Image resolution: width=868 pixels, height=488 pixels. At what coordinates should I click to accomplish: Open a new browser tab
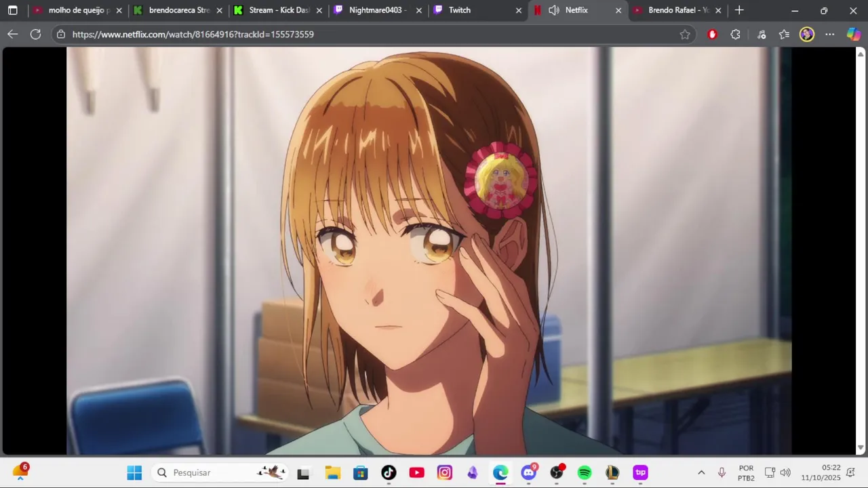pyautogui.click(x=739, y=10)
